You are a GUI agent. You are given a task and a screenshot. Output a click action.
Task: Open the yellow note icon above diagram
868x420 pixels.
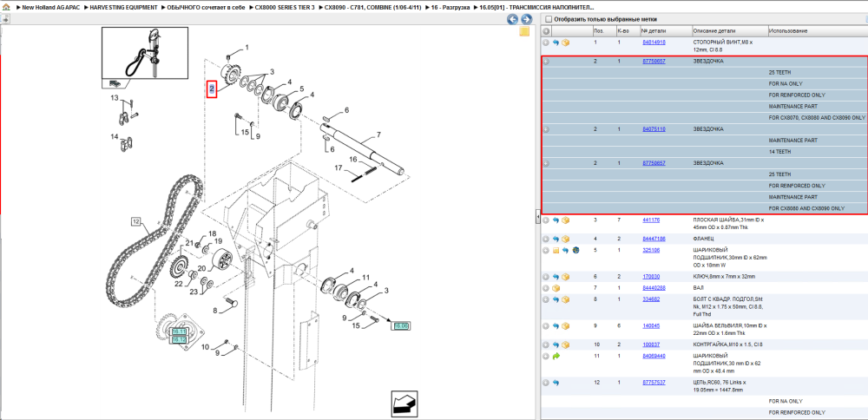pos(523,31)
